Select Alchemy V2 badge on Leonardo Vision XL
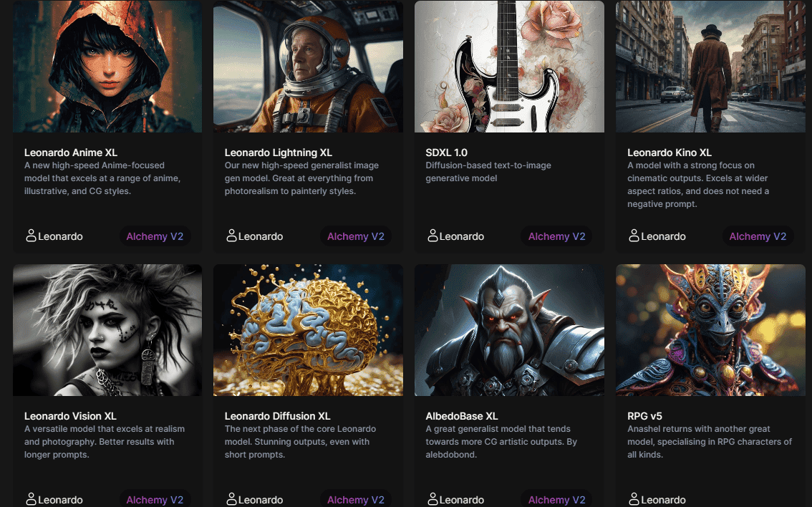Viewport: 812px width, 507px height. point(155,499)
